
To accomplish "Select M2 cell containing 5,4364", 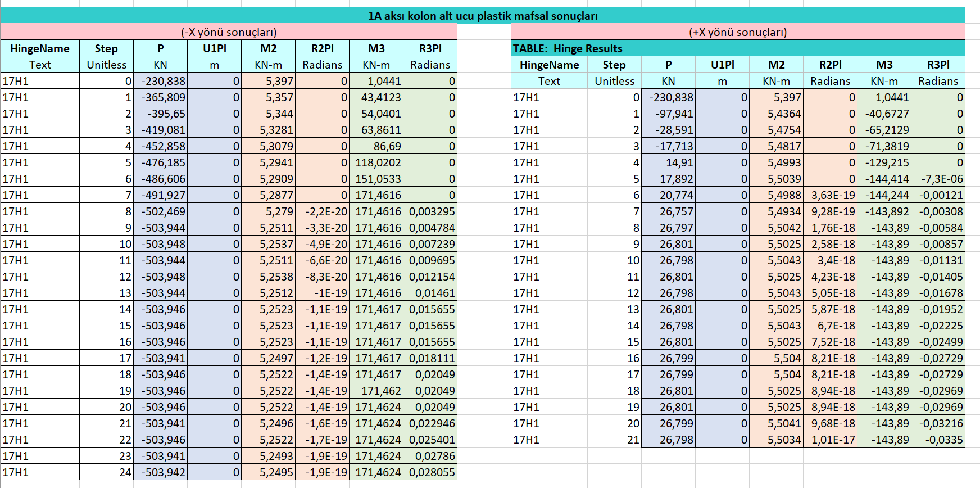I will pyautogui.click(x=777, y=114).
